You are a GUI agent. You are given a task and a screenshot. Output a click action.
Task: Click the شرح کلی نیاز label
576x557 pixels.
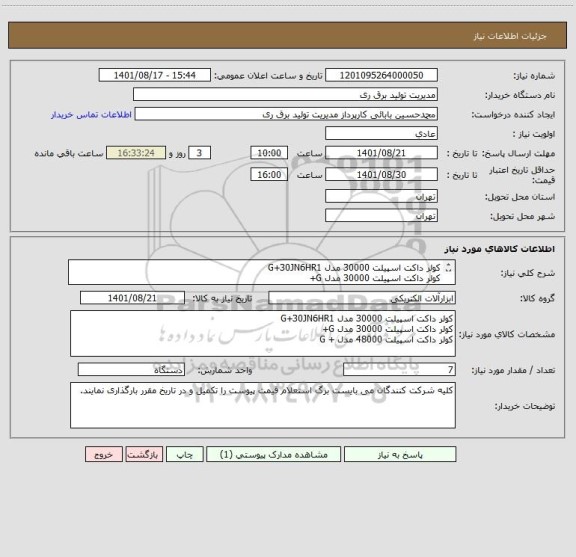tap(528, 273)
